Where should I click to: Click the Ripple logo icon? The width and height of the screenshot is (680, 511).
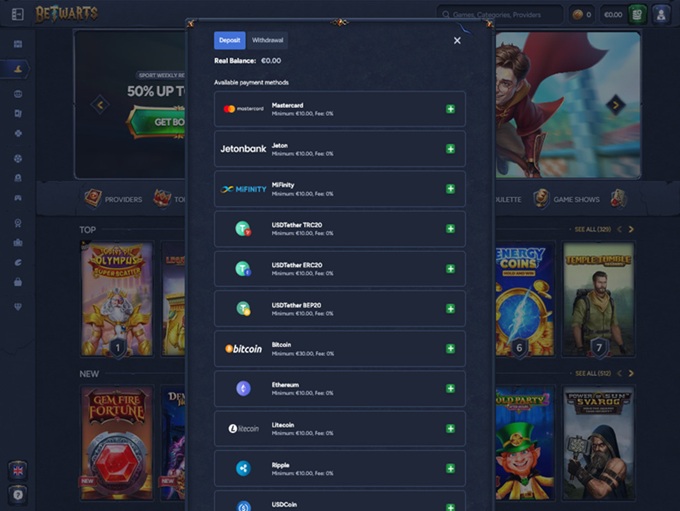click(243, 468)
